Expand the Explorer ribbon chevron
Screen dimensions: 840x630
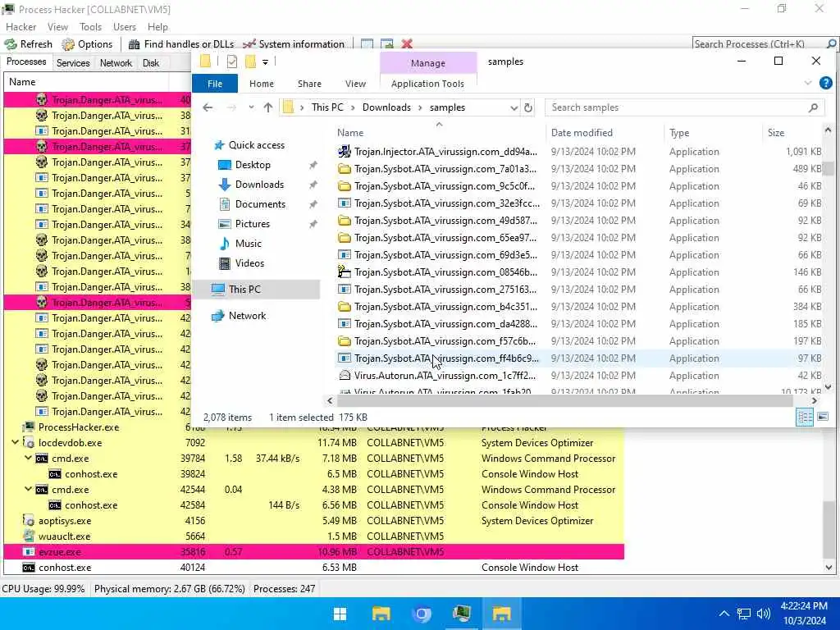(x=808, y=83)
